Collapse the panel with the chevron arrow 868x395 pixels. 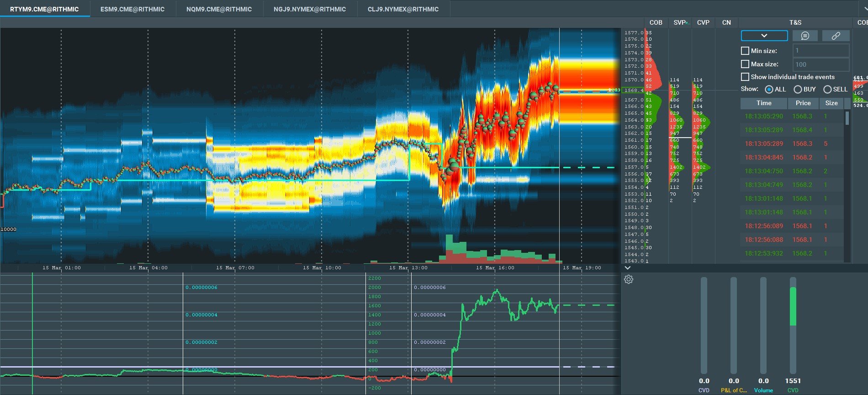pos(628,268)
